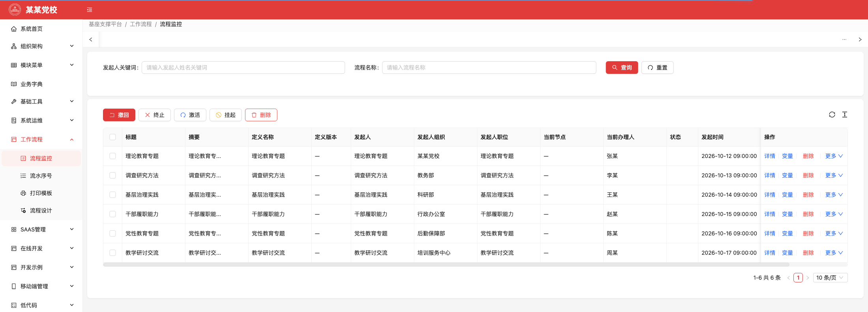
Task: Expand the 组织架构 menu
Action: (41, 46)
